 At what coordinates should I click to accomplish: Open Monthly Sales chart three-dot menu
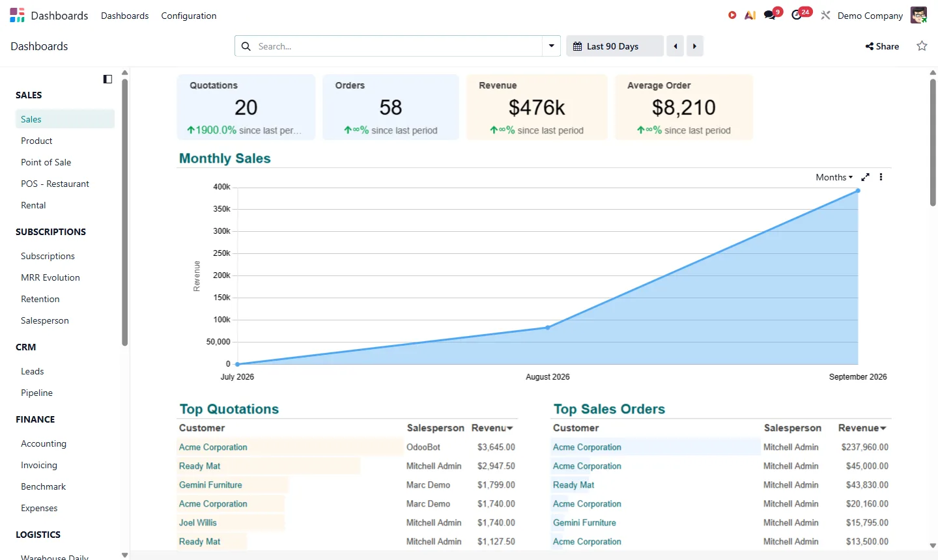(881, 177)
